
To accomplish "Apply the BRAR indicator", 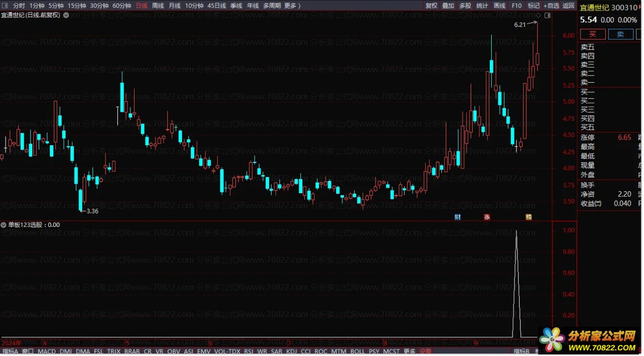I will point(132,351).
